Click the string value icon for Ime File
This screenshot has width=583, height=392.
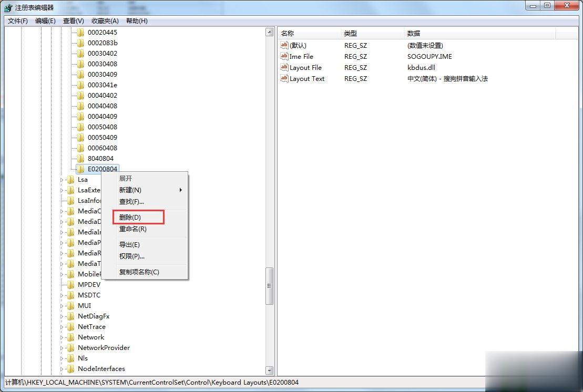pos(284,56)
